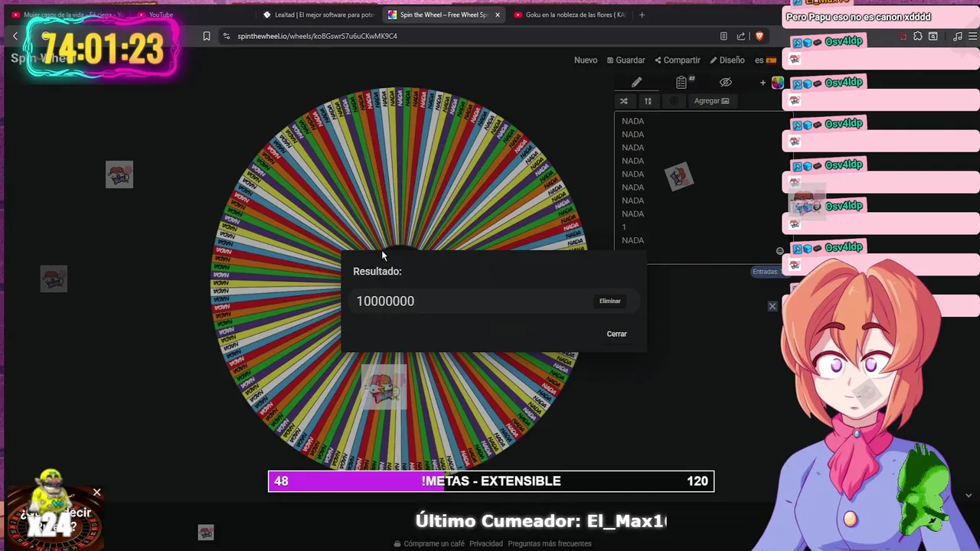Click Nuevo in the top menu

tap(586, 60)
